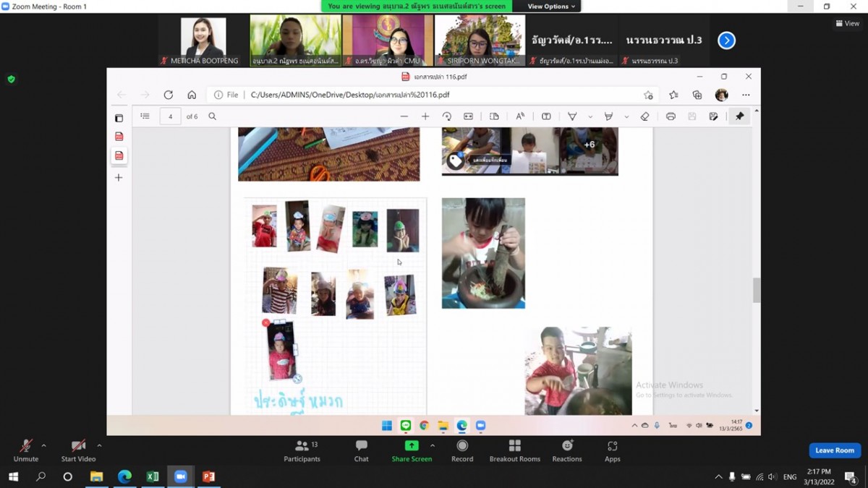Click the Windows Start button
The image size is (868, 488).
click(x=13, y=476)
